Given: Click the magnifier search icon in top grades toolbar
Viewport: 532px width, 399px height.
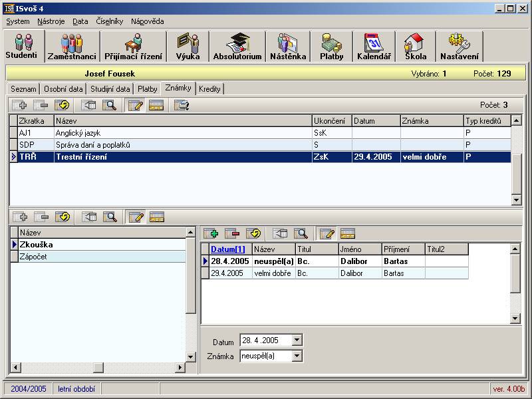Looking at the screenshot, I should pos(110,105).
